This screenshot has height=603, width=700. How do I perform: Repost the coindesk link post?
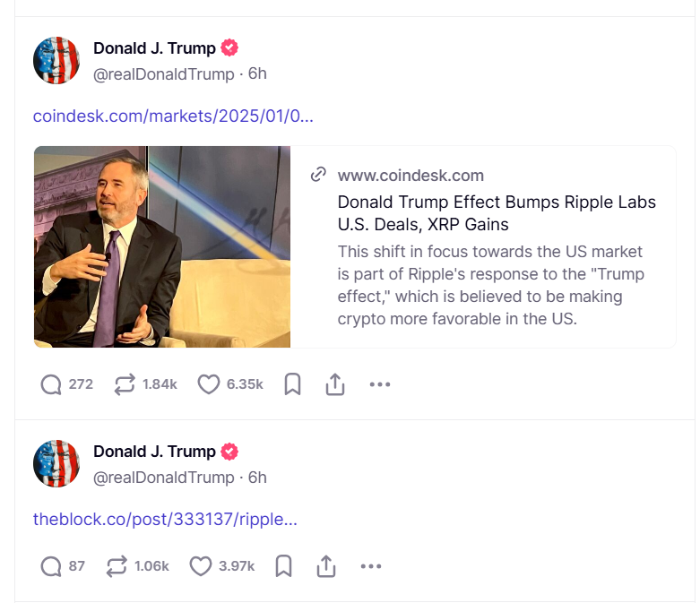125,384
